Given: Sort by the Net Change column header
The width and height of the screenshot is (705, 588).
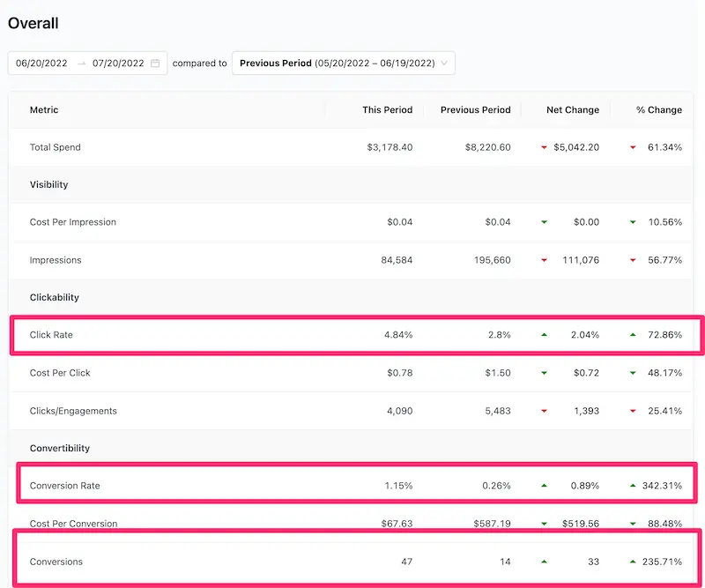Looking at the screenshot, I should tap(572, 110).
